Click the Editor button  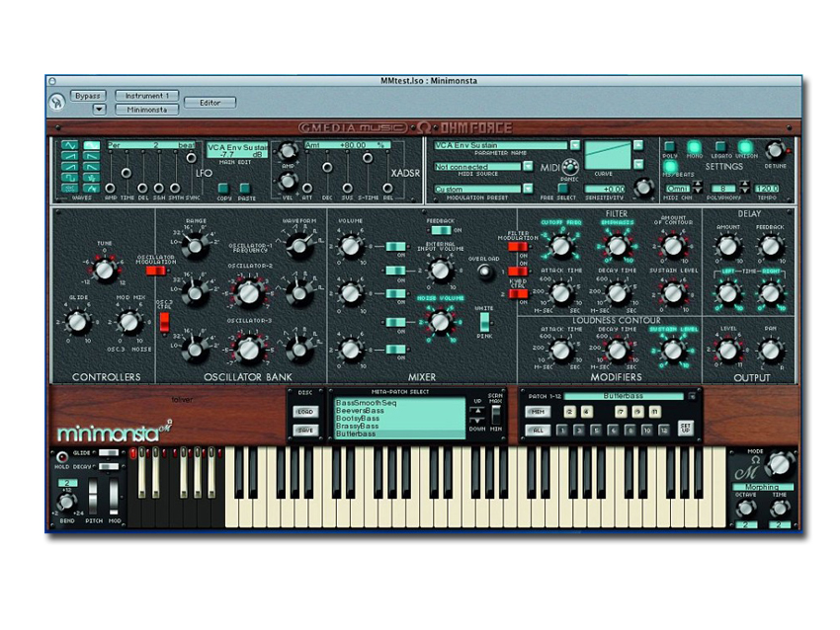(210, 103)
